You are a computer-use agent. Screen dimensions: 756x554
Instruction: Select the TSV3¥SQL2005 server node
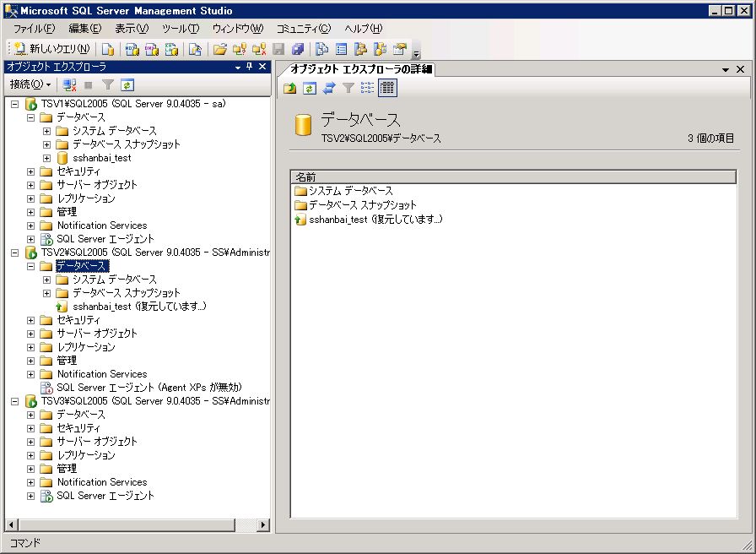pyautogui.click(x=155, y=401)
